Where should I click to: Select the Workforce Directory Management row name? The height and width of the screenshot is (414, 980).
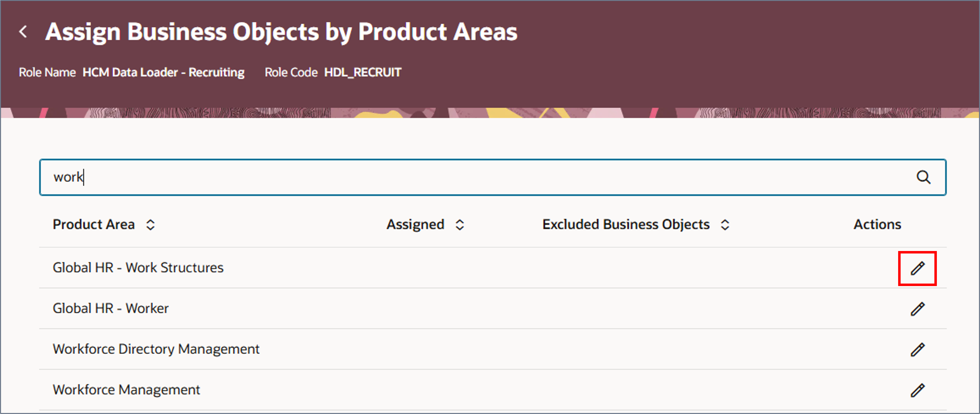coord(156,349)
